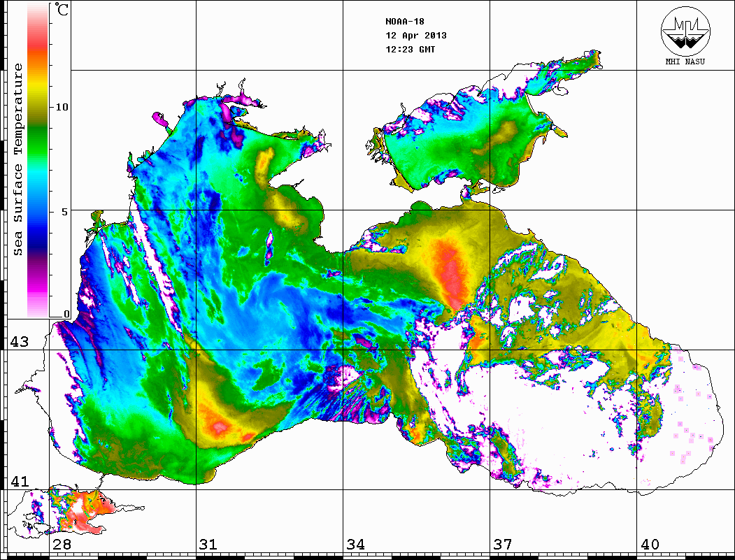Image resolution: width=735 pixels, height=560 pixels.
Task: Click the '12:23 GMT' time text
Action: (411, 49)
